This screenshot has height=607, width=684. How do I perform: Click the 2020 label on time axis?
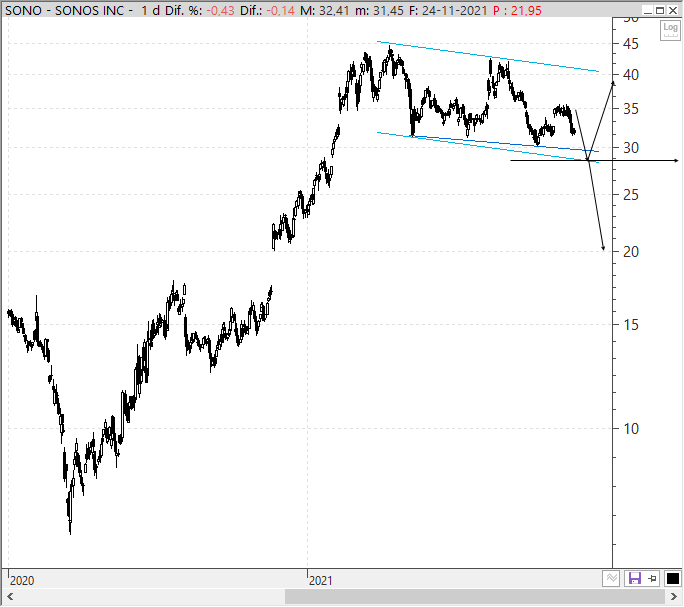point(22,581)
